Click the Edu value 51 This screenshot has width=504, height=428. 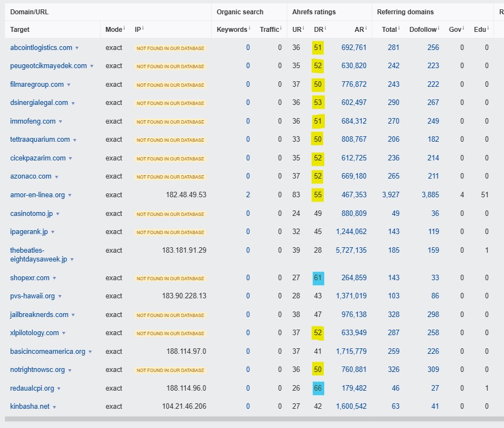coord(485,194)
